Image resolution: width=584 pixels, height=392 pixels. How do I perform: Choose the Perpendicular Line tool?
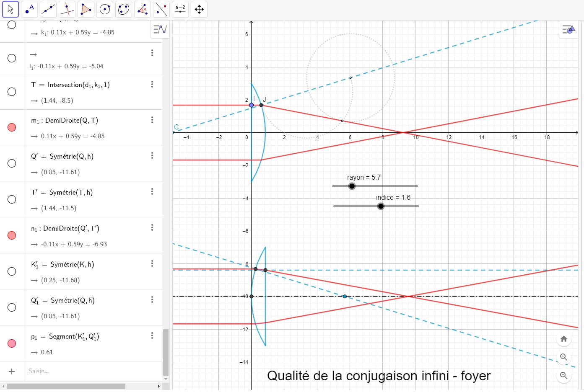pos(67,9)
